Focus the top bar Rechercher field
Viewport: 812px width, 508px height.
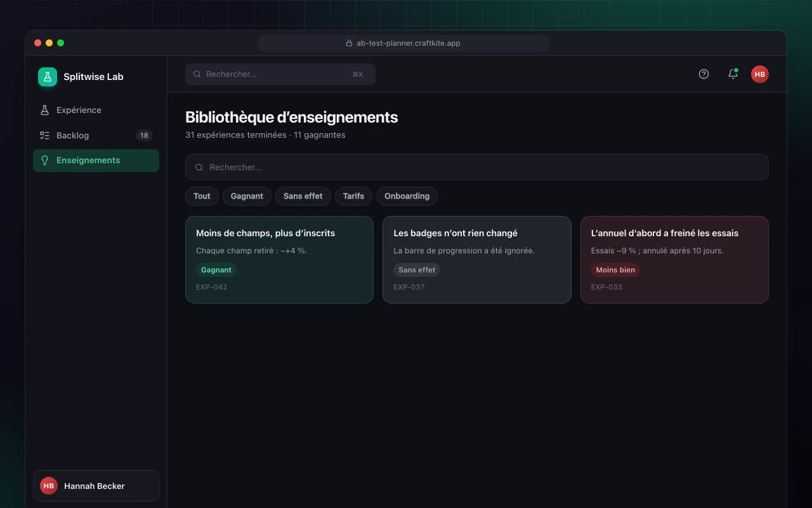point(280,74)
